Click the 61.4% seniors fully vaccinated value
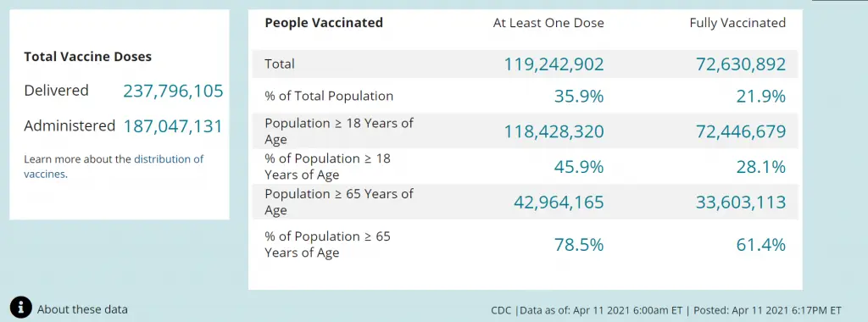868x322 pixels. [760, 245]
